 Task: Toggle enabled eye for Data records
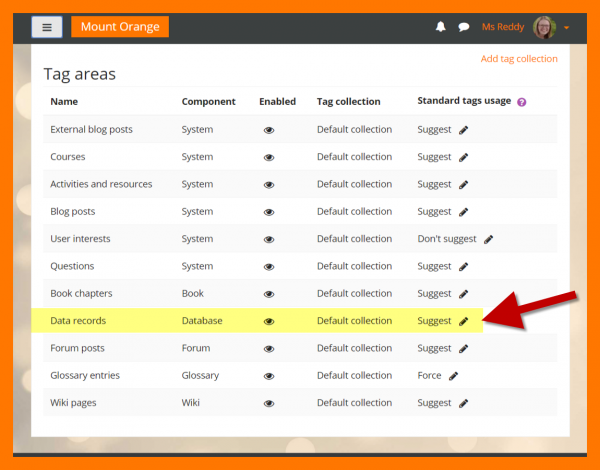(x=269, y=321)
